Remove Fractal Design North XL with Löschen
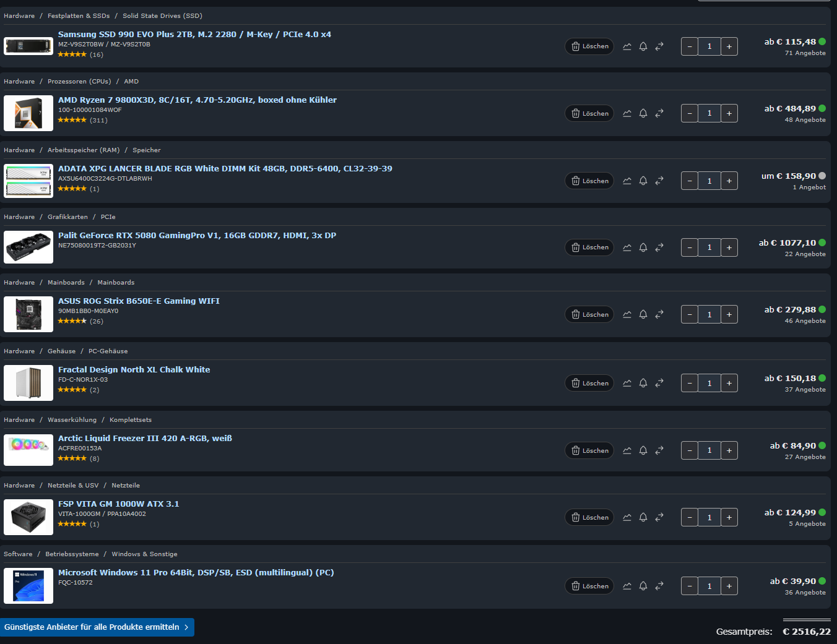Image resolution: width=837 pixels, height=644 pixels. (x=589, y=383)
